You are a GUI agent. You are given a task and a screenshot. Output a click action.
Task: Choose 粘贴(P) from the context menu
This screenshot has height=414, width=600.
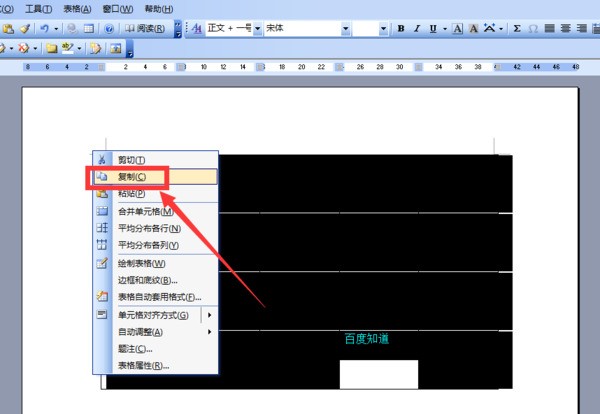click(156, 194)
